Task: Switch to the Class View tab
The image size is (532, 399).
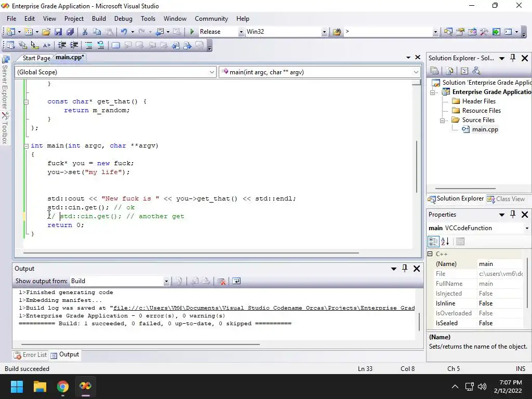Action: (x=506, y=199)
